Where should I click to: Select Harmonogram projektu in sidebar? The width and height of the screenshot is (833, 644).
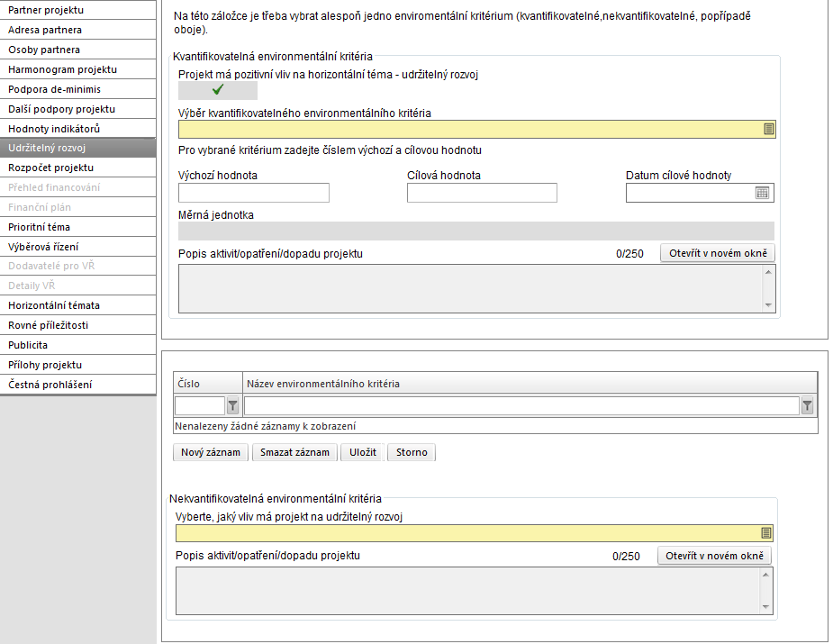78,69
